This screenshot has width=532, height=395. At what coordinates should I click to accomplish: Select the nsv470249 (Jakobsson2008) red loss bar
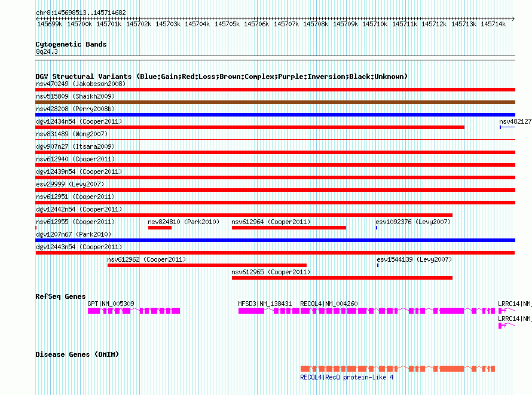point(275,90)
